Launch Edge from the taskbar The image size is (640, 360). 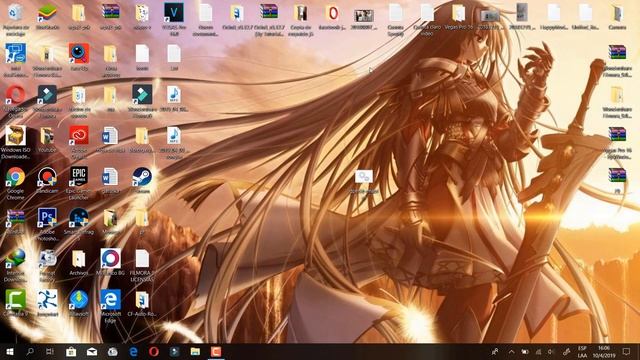coord(133,351)
